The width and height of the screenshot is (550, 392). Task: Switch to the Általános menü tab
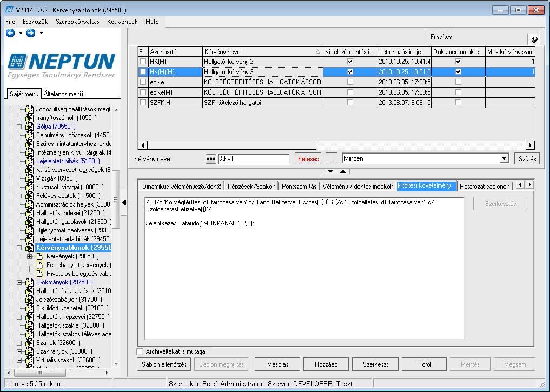click(x=63, y=94)
